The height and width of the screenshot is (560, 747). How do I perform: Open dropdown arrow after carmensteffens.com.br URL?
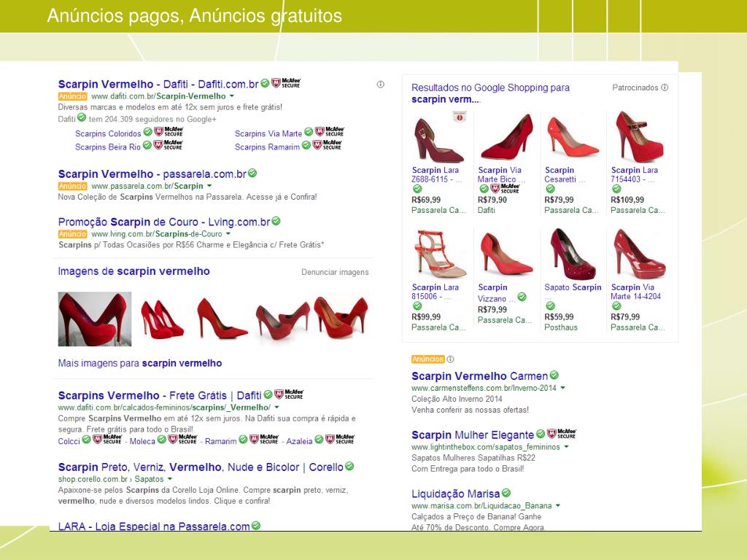coord(562,388)
